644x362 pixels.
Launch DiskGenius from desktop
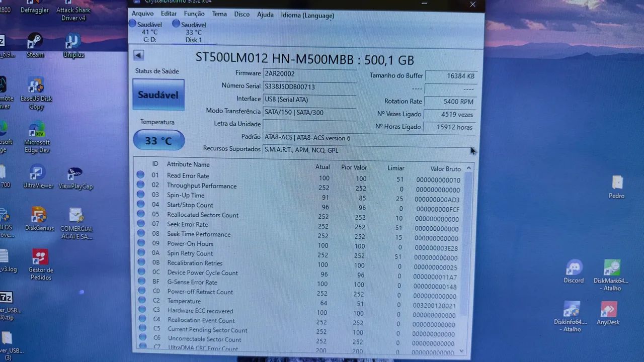click(39, 219)
